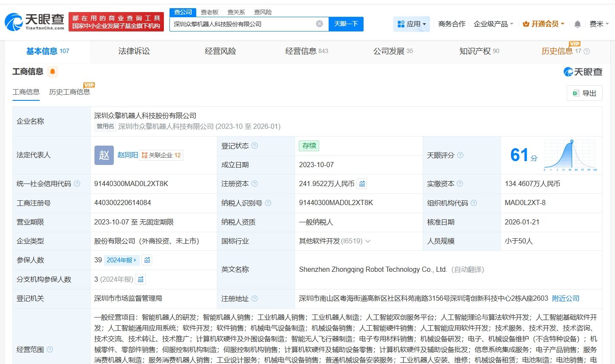
Task: Open the 历史工商信息 sub-tab
Action: point(69,92)
